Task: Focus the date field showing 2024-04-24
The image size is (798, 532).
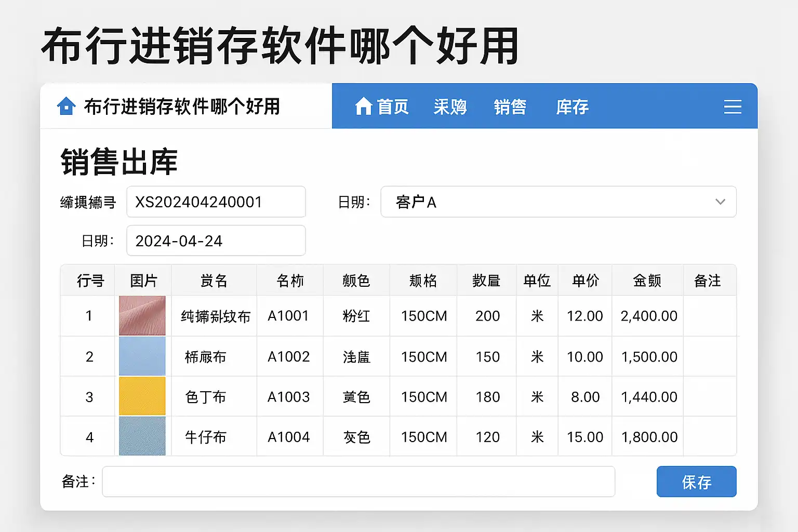Action: coord(216,241)
